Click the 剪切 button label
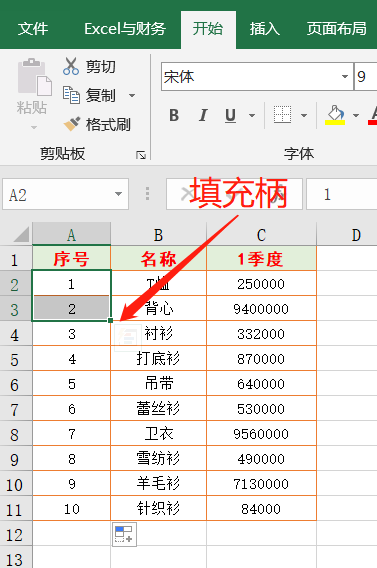The width and height of the screenshot is (377, 568). click(x=101, y=67)
